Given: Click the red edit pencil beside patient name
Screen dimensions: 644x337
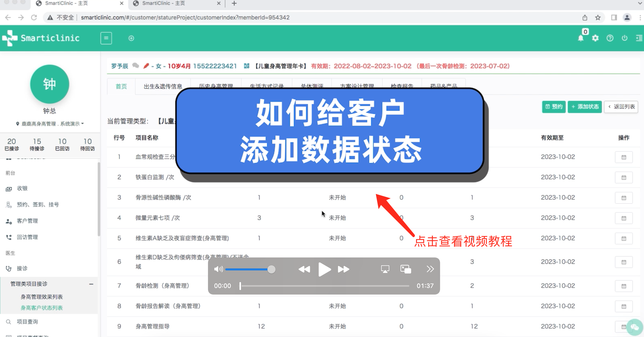Looking at the screenshot, I should coord(146,66).
